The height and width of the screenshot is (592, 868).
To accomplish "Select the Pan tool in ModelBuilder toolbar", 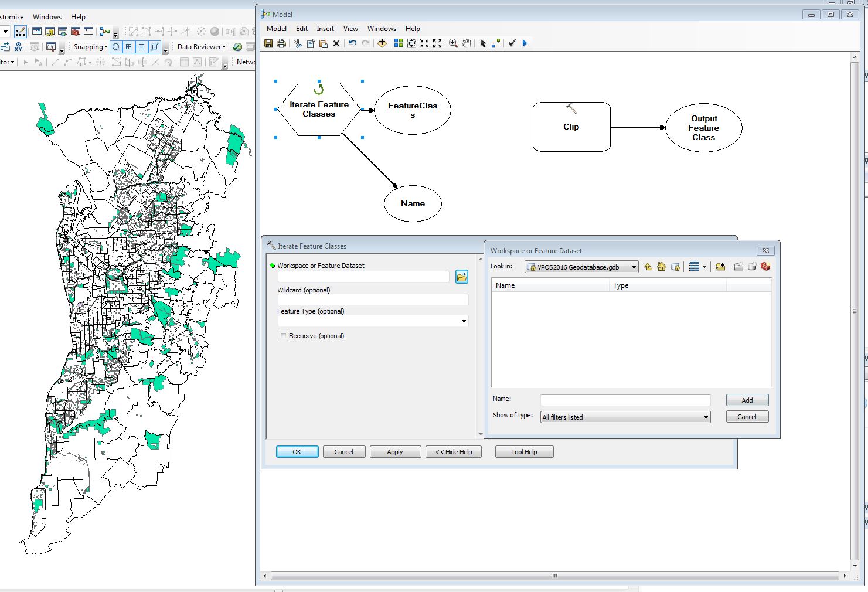I will click(x=467, y=43).
